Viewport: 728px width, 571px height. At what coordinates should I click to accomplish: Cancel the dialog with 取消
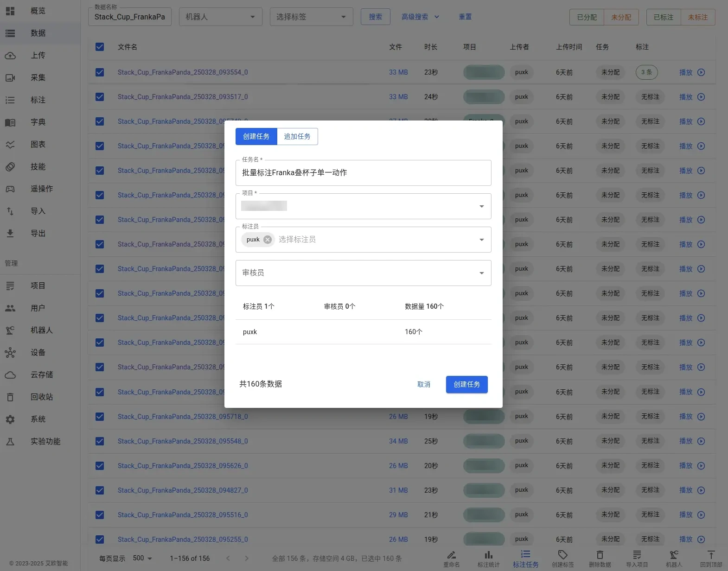(424, 384)
